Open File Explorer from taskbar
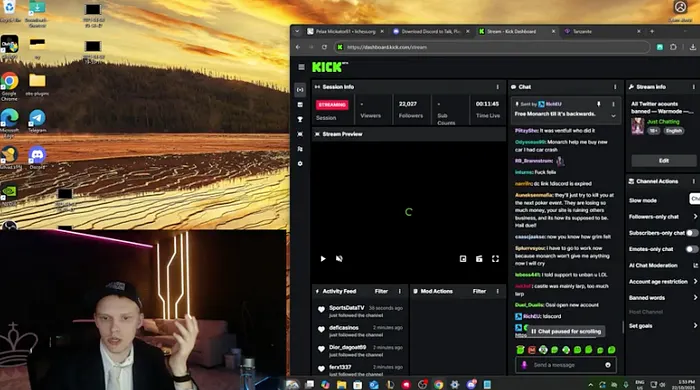This screenshot has width=700, height=390. (342, 384)
